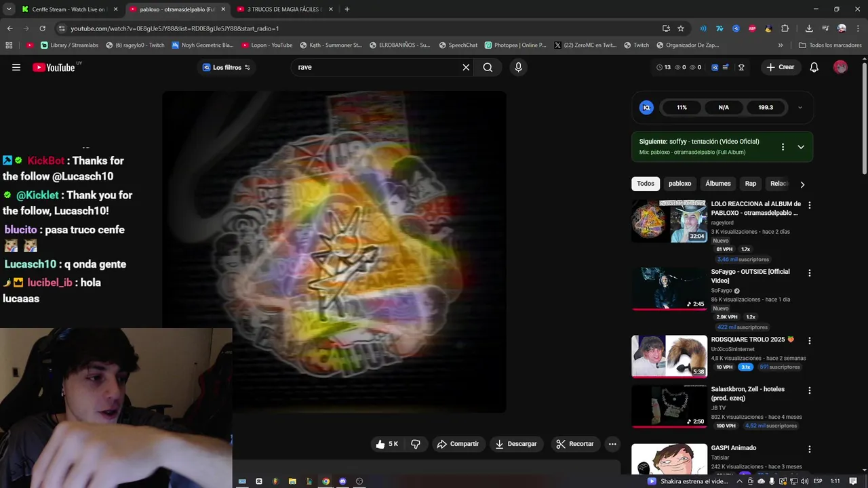Show more filter chips right arrow
The image size is (868, 488).
pos(802,184)
